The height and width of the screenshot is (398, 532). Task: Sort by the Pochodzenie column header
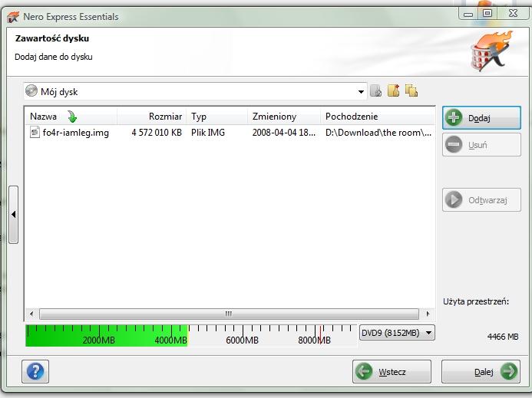tap(378, 117)
